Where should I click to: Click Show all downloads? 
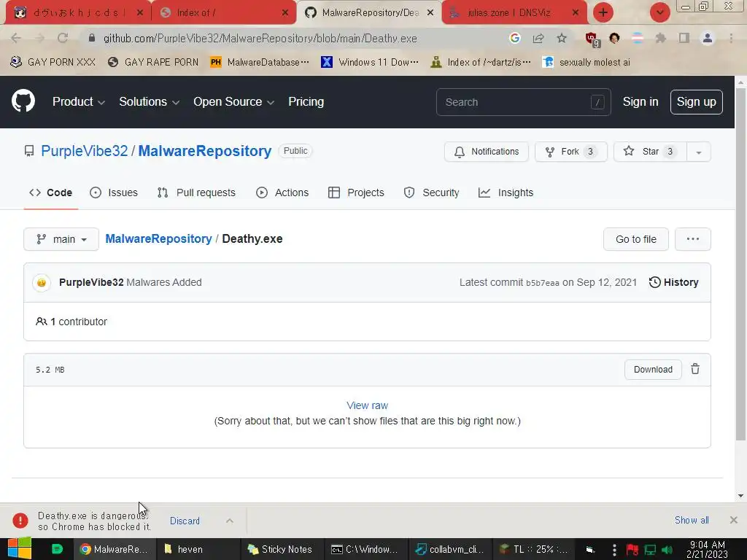(692, 520)
